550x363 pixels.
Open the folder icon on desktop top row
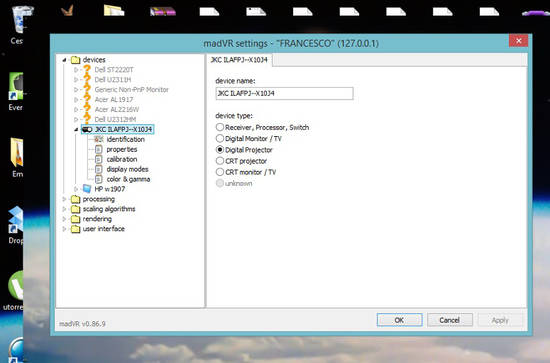click(x=114, y=11)
